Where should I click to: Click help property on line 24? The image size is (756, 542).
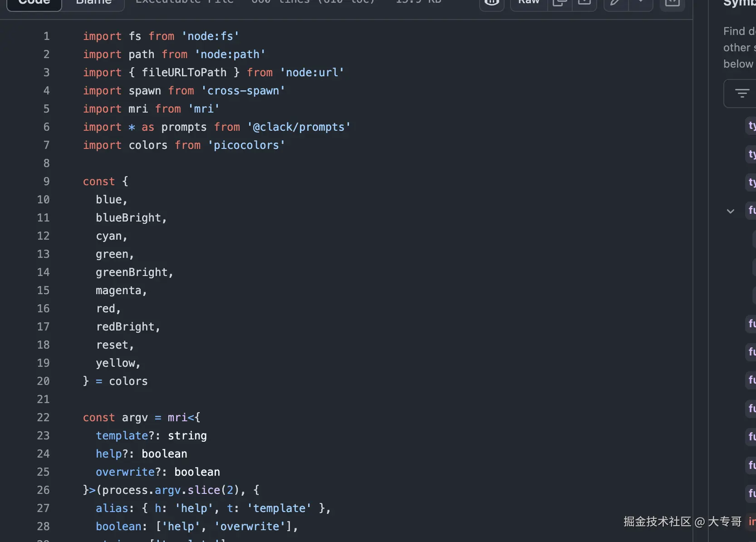(x=109, y=454)
